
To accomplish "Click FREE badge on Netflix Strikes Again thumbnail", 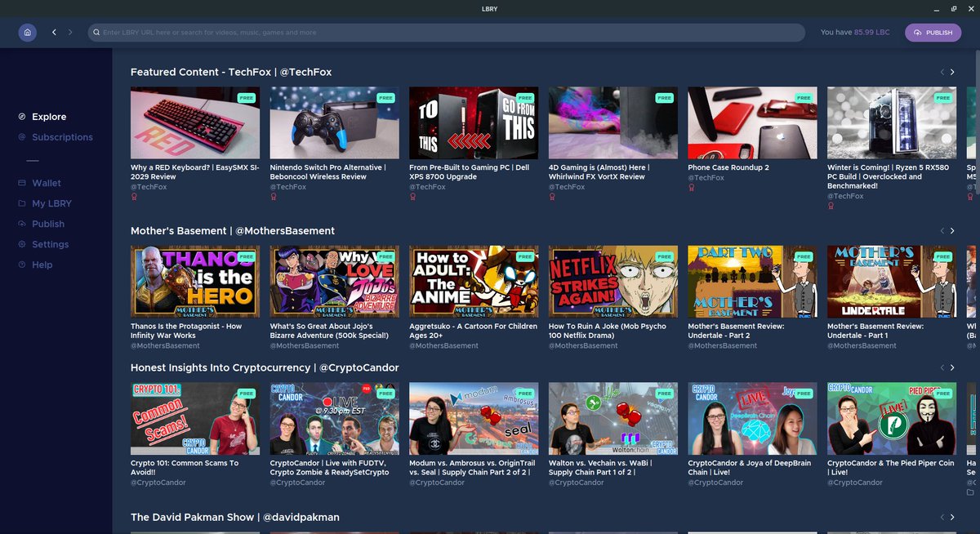I will tap(665, 256).
